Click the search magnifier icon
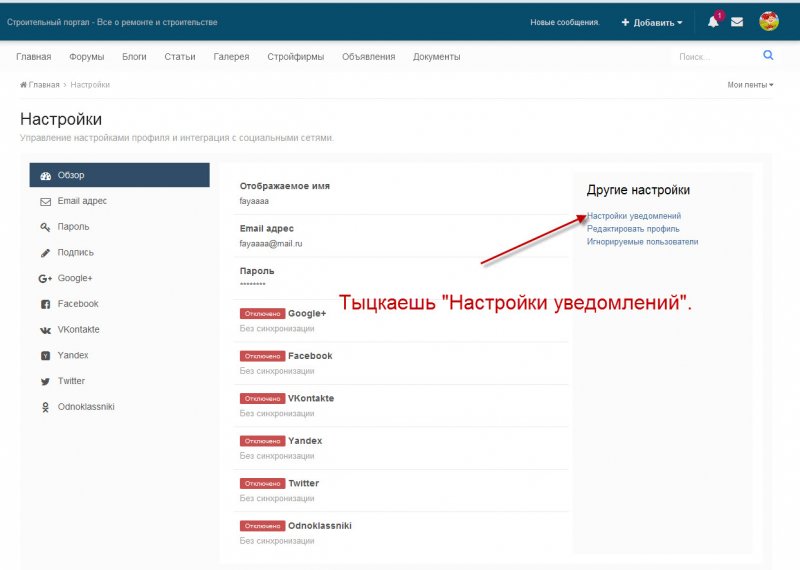The width and height of the screenshot is (800, 570). coord(768,56)
